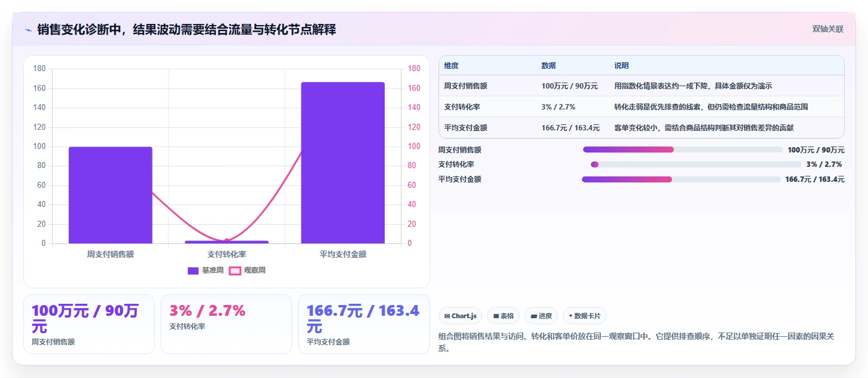Click the 进度 tag chip

point(541,316)
